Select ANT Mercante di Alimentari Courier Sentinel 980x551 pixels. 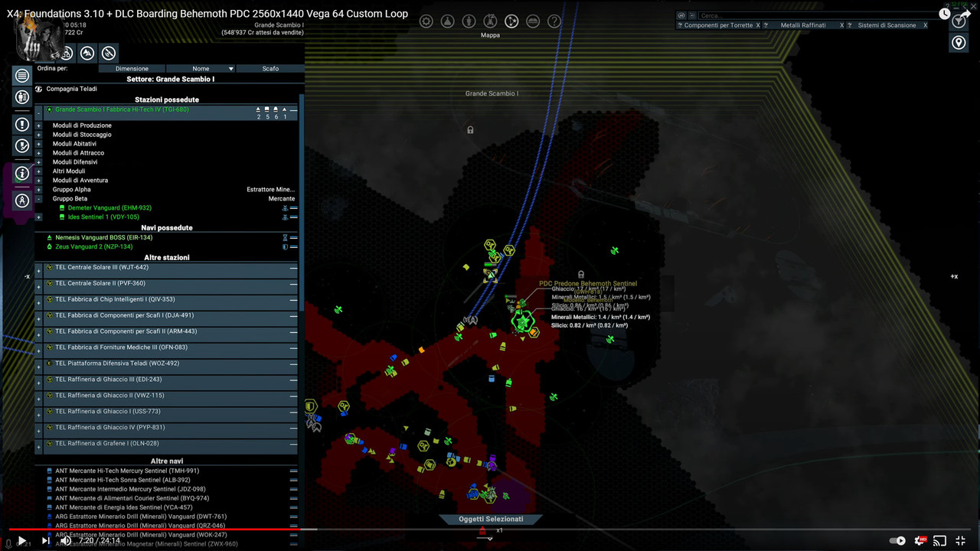[171, 498]
